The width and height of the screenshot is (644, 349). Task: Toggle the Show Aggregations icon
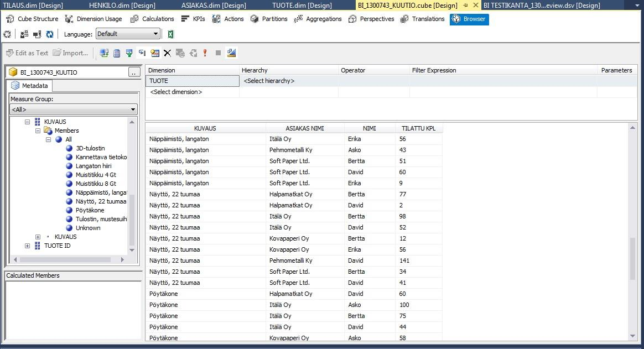tap(155, 53)
